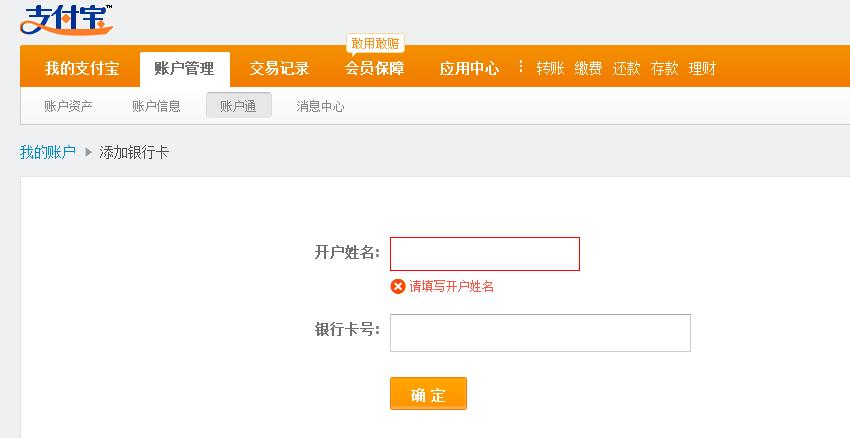Click the red error icon beside 请填写开户姓名
The width and height of the screenshot is (850, 438).
coord(398,286)
